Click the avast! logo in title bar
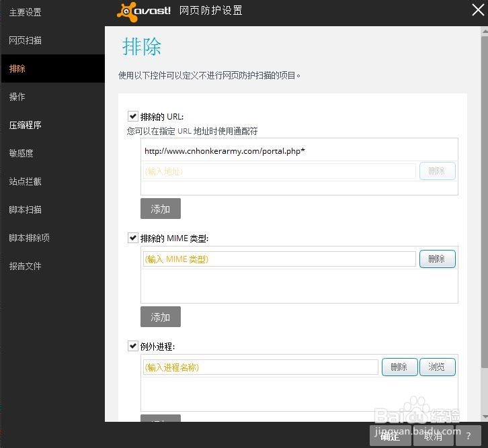Screen dimensions: 488x448 tap(144, 11)
